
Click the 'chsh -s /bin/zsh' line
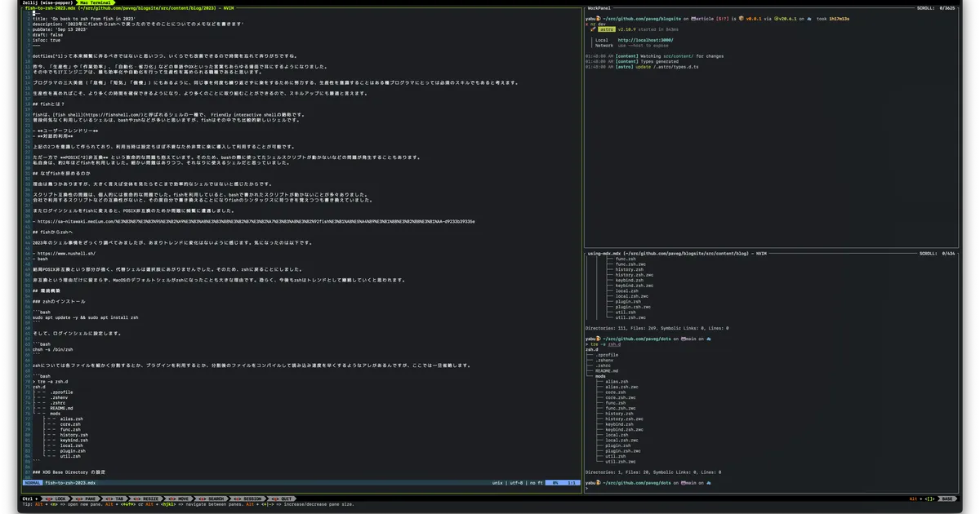click(53, 349)
